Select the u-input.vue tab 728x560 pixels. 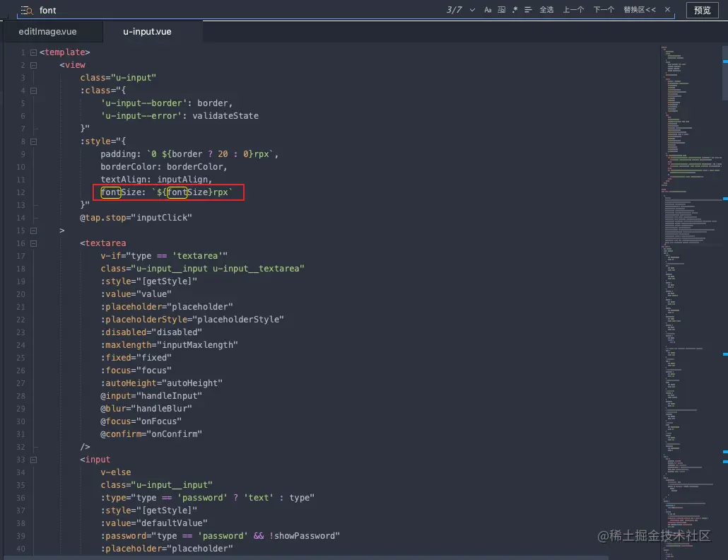(x=147, y=32)
